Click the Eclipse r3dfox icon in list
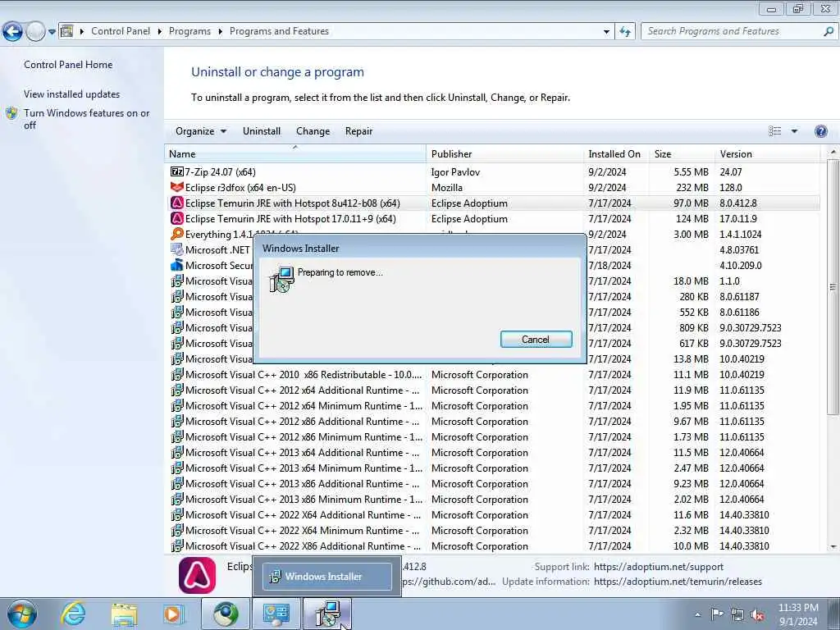This screenshot has height=630, width=840. [177, 188]
